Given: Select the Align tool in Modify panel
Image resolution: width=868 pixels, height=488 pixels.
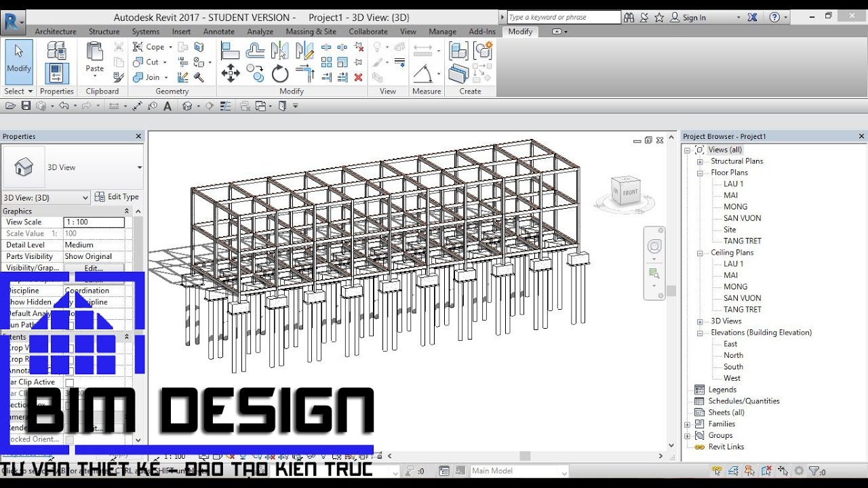Looking at the screenshot, I should point(231,50).
